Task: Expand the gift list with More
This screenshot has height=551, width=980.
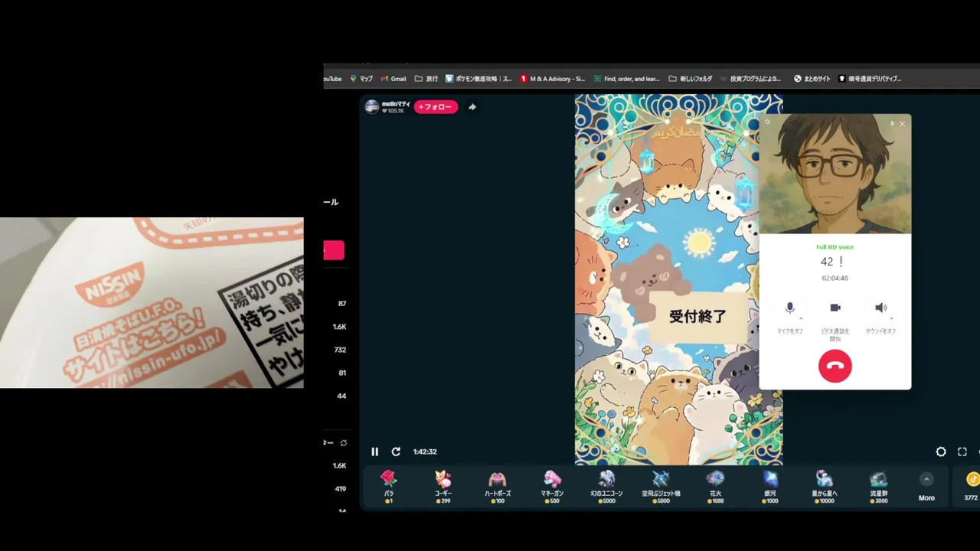Action: coord(926,487)
